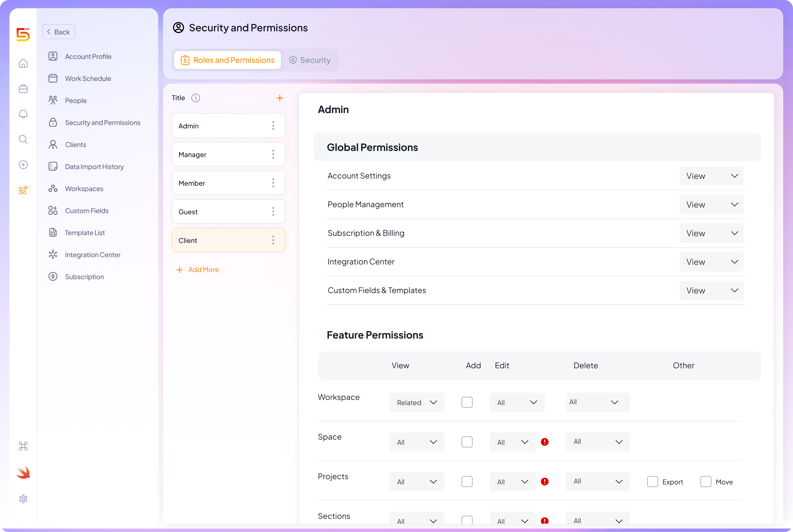793x532 pixels.
Task: Click the info icon next to Title
Action: [x=195, y=98]
